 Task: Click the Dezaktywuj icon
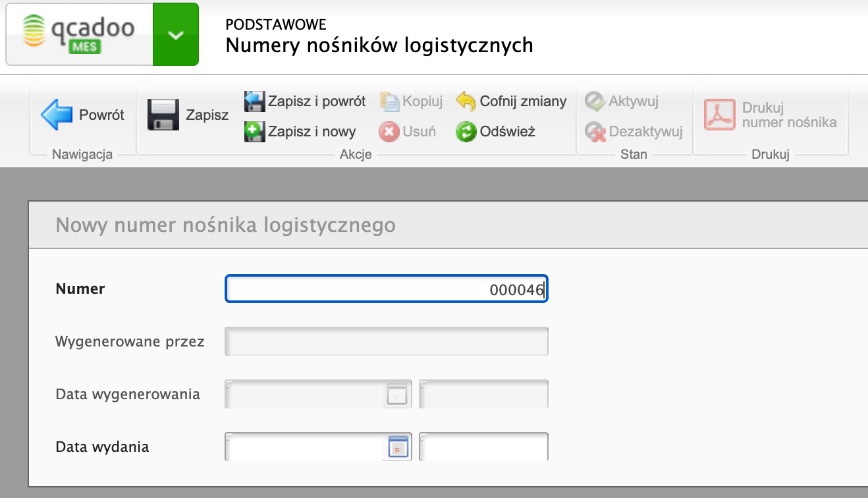point(595,132)
